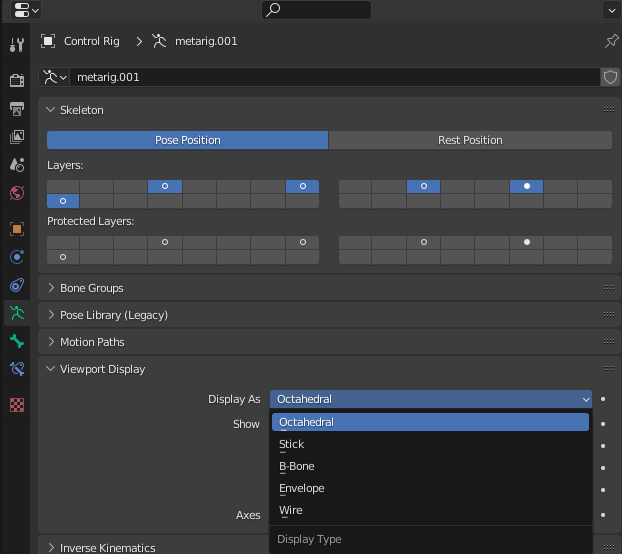Choose Envelope display type
This screenshot has width=622, height=554.
[x=430, y=488]
